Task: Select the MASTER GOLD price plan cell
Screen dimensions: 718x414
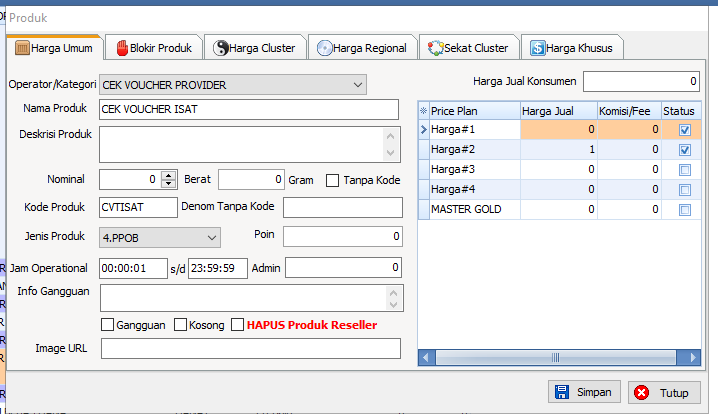Action: tap(474, 209)
